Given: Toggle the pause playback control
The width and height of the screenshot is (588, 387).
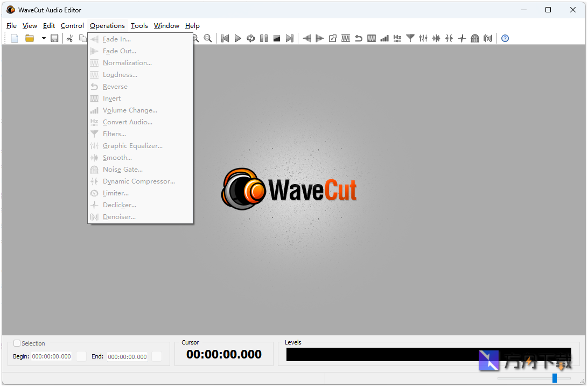Looking at the screenshot, I should (264, 38).
